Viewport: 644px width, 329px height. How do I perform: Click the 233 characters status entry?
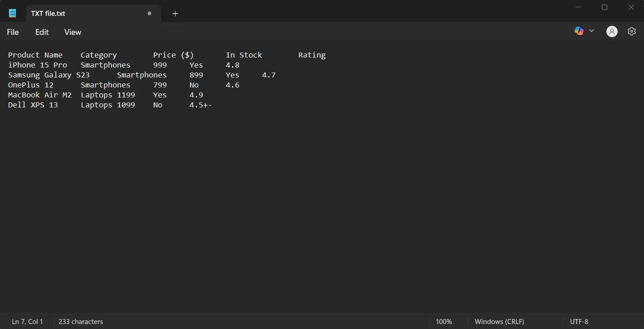point(81,322)
